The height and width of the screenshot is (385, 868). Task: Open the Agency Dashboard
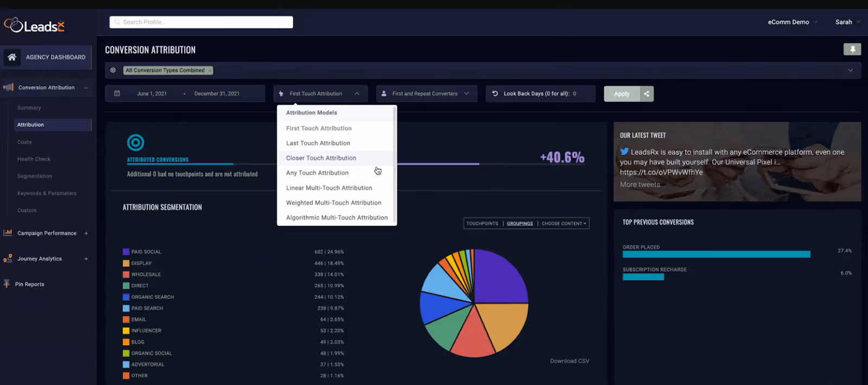[x=47, y=57]
